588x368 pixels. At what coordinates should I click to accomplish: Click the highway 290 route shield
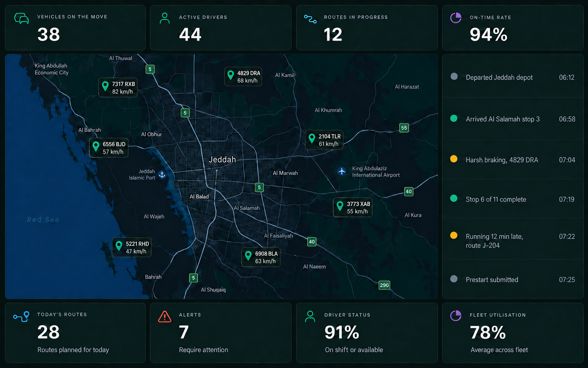[384, 285]
